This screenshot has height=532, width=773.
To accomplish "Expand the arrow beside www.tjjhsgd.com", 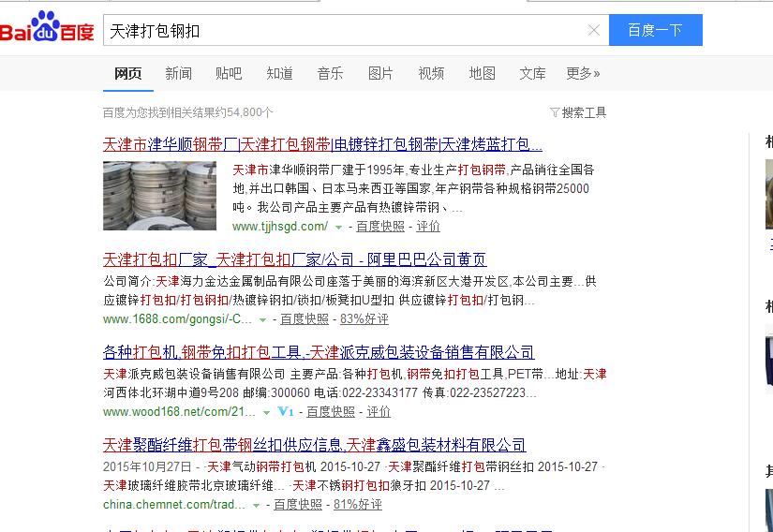I will click(338, 227).
